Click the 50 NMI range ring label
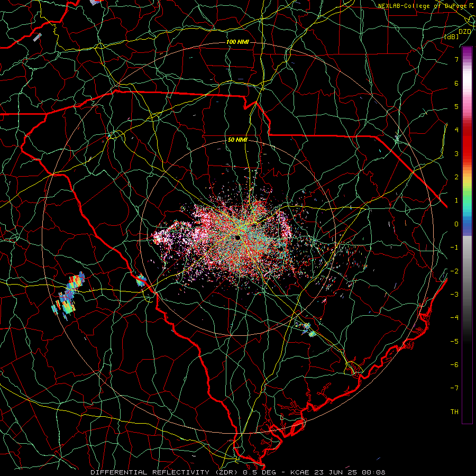The image size is (476, 476). click(x=237, y=140)
